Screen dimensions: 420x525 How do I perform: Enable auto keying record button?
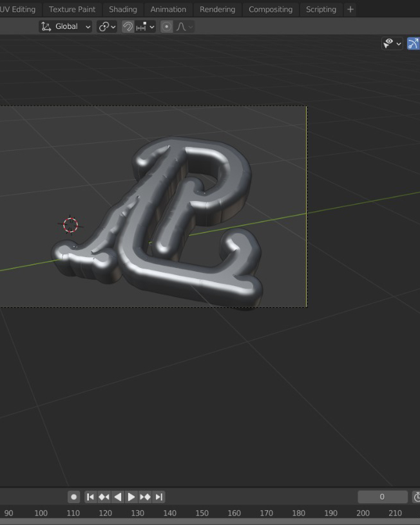(74, 497)
